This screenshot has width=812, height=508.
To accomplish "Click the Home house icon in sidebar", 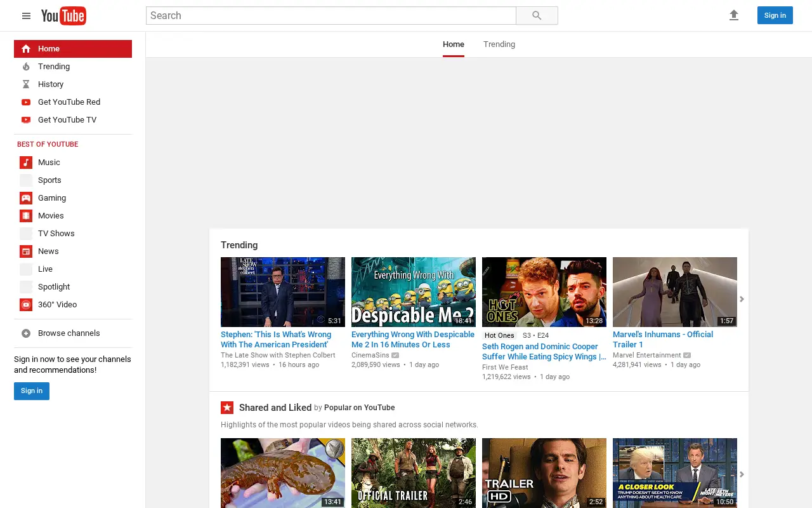I will 26,49.
